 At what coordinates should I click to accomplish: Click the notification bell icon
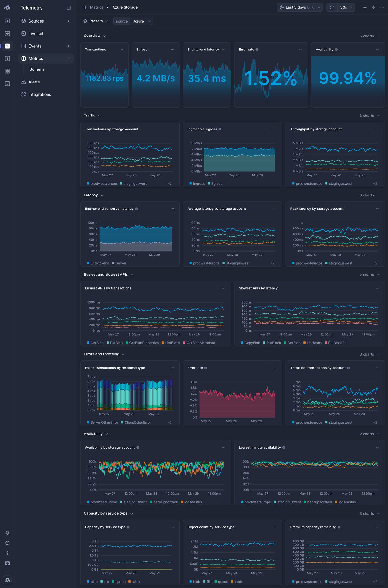(7, 533)
